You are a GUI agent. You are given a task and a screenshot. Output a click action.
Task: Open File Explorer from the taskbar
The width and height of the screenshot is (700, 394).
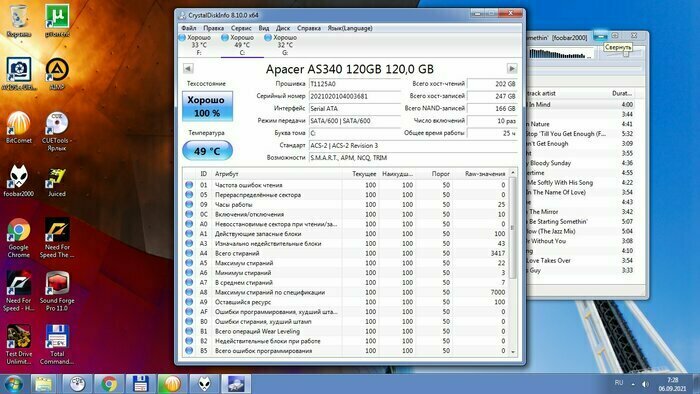(43, 384)
